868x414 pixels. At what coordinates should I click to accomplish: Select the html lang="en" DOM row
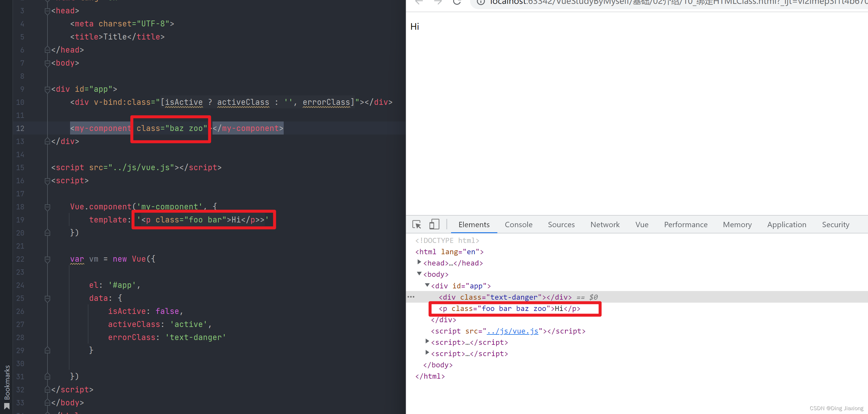[x=450, y=252]
